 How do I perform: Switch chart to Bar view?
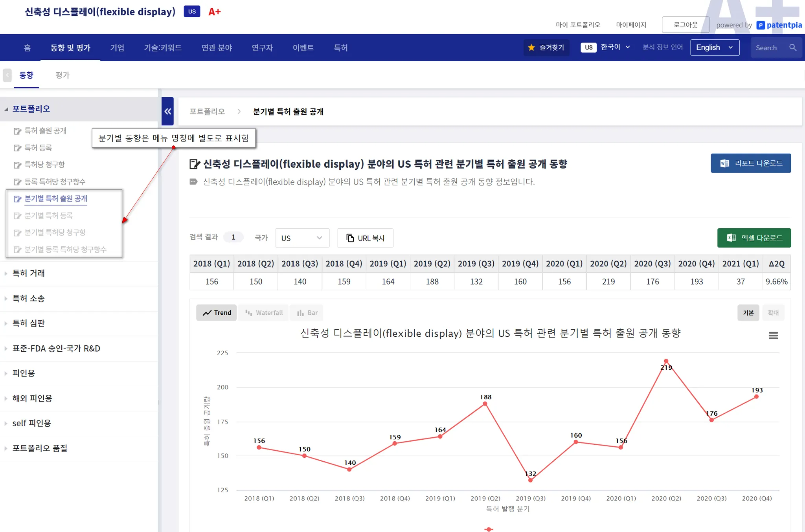307,313
